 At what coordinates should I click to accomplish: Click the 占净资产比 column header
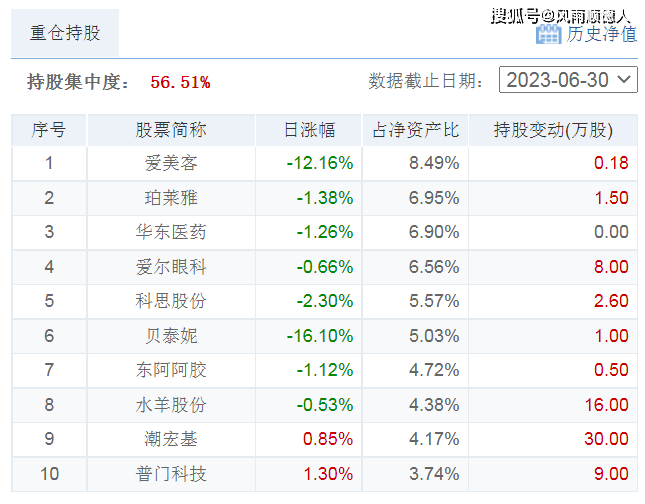coord(415,131)
